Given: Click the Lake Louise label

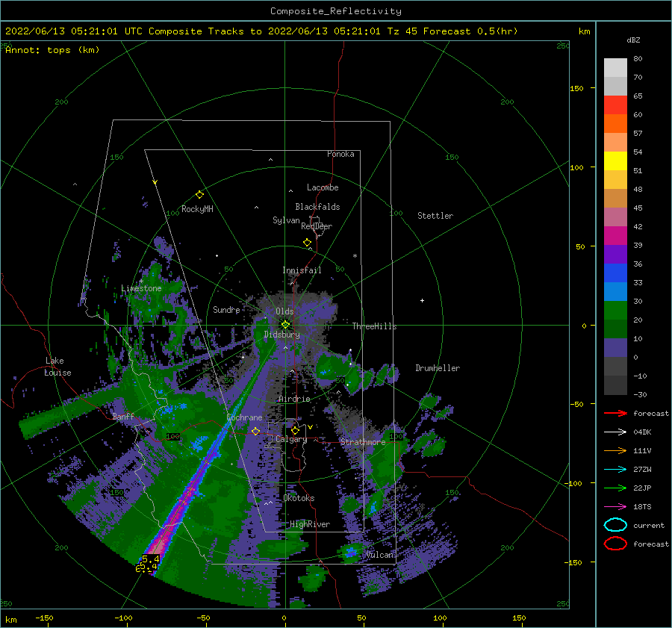Looking at the screenshot, I should [57, 367].
